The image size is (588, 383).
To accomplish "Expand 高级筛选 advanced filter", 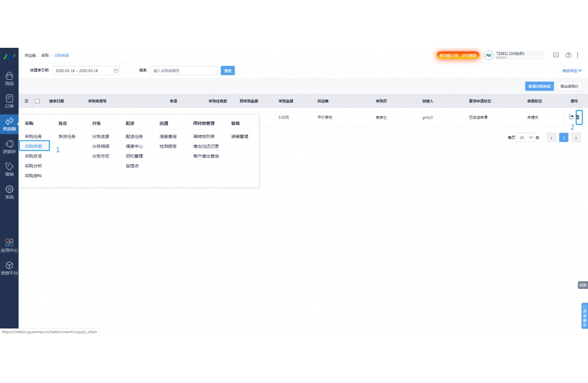I will 572,70.
